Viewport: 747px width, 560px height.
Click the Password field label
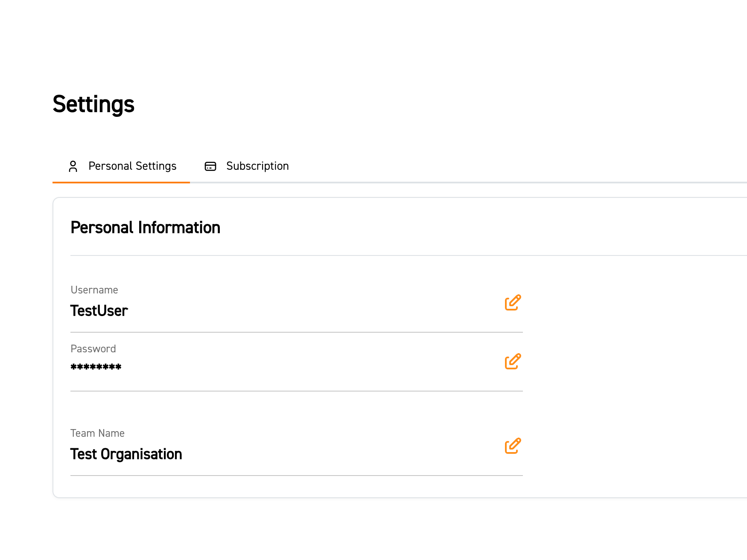[93, 348]
